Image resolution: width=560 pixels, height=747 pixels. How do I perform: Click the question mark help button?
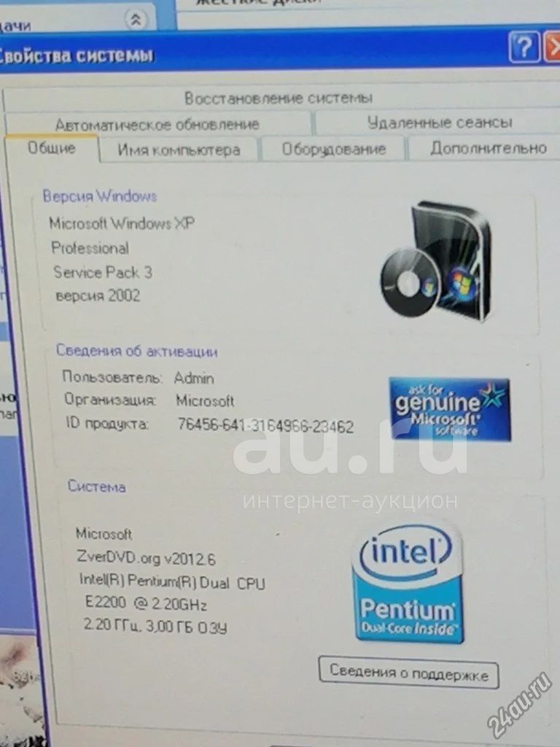click(524, 47)
